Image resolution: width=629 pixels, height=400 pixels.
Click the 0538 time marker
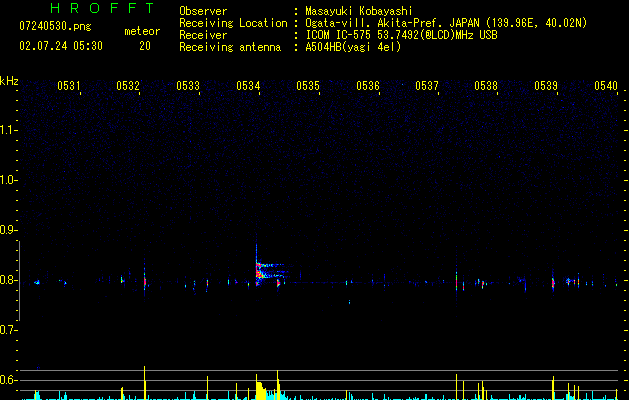(486, 85)
